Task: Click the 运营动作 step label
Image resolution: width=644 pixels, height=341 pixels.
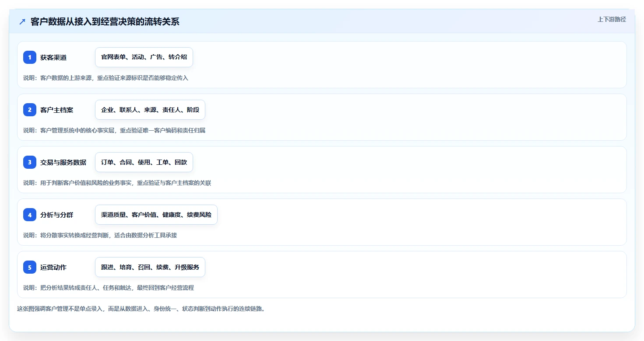Action: click(x=53, y=267)
